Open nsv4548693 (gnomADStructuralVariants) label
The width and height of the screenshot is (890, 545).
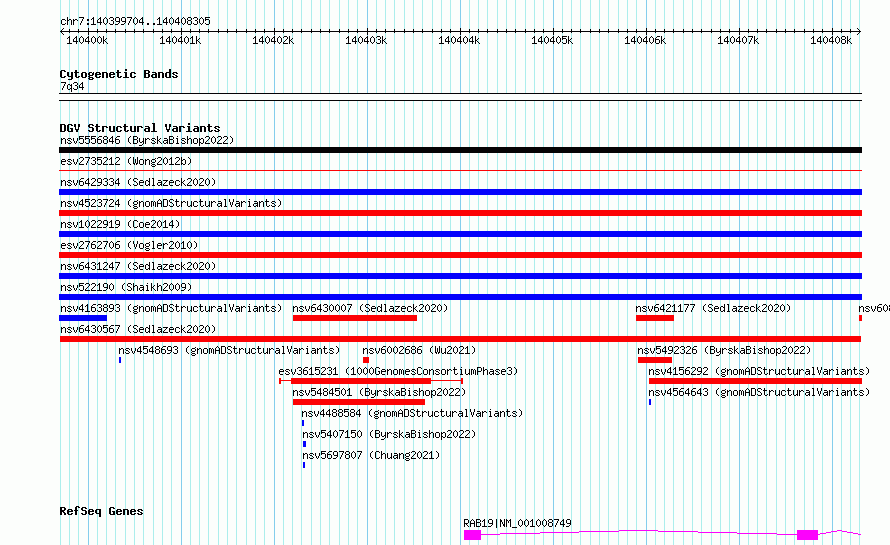229,350
